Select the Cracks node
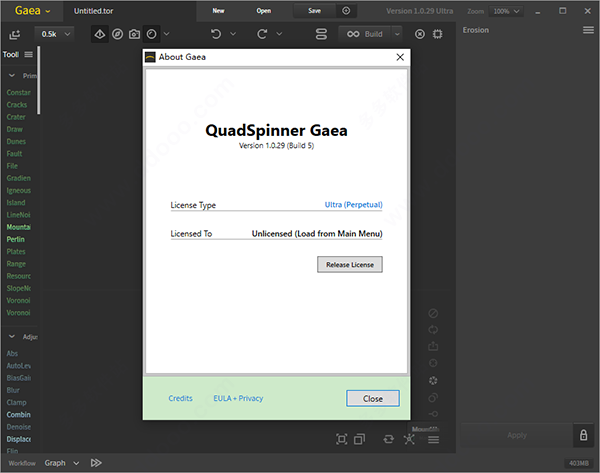The height and width of the screenshot is (473, 600). [17, 105]
